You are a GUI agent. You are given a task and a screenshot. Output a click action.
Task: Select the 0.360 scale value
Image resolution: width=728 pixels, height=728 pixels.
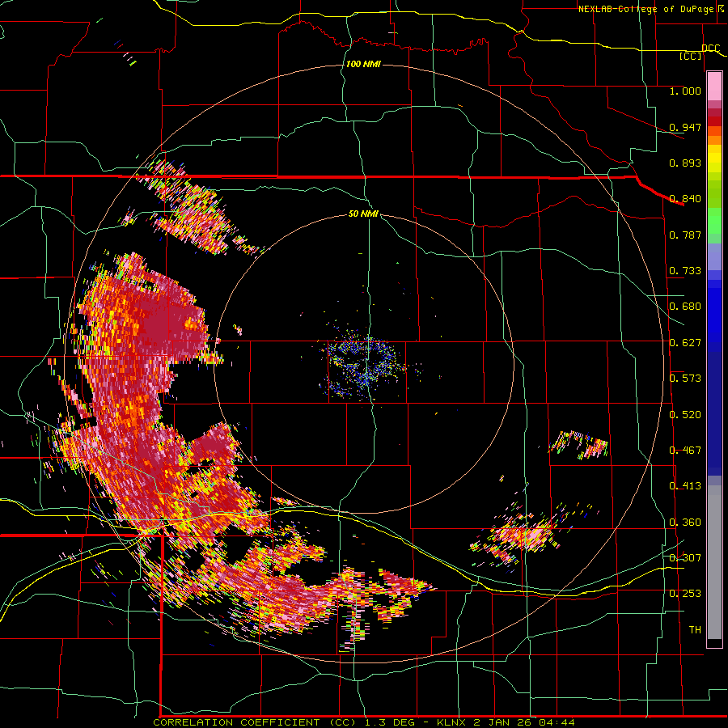685,523
